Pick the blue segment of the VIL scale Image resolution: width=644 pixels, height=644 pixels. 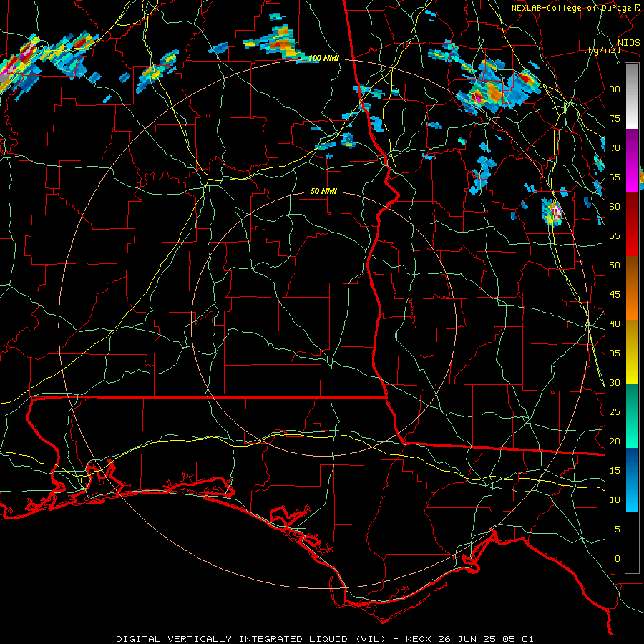click(632, 479)
